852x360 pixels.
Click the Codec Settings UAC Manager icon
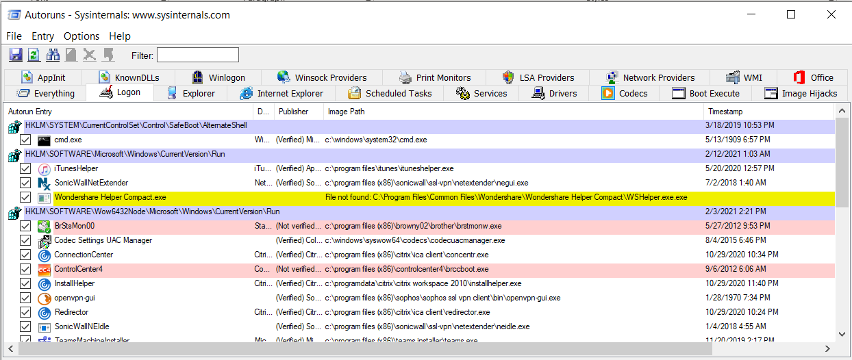44,241
